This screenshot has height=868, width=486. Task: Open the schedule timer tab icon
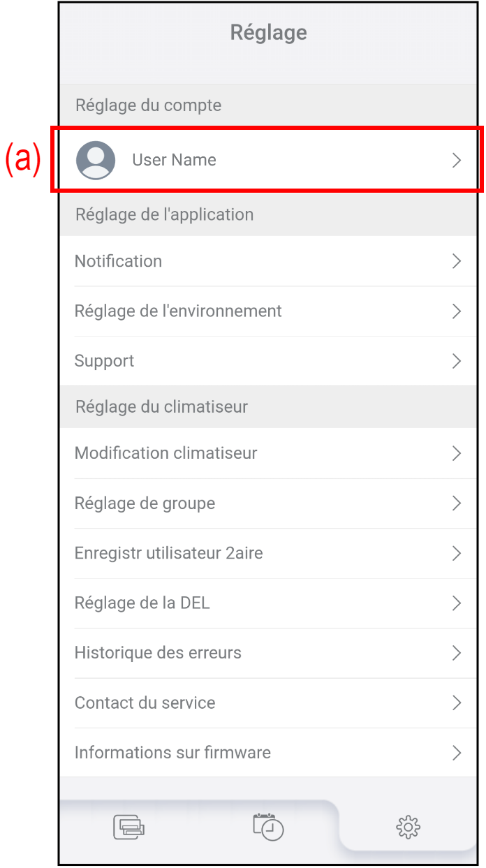pos(268,827)
